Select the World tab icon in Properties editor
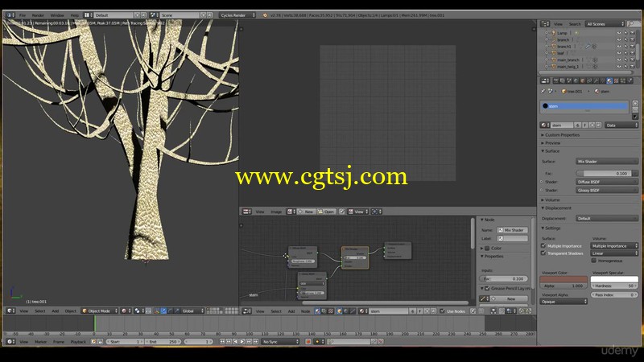The width and height of the screenshot is (644, 362). 576,81
